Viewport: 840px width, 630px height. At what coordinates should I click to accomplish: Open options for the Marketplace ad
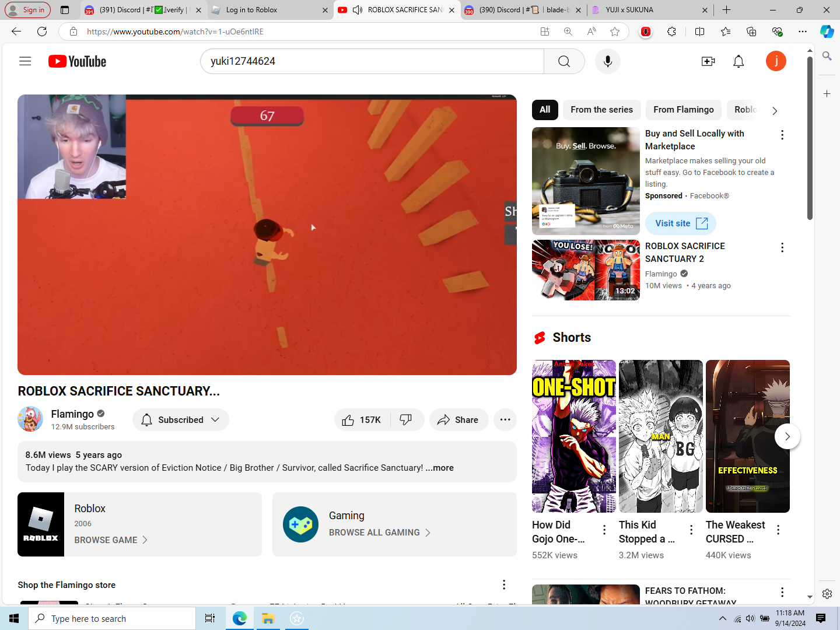tap(782, 135)
